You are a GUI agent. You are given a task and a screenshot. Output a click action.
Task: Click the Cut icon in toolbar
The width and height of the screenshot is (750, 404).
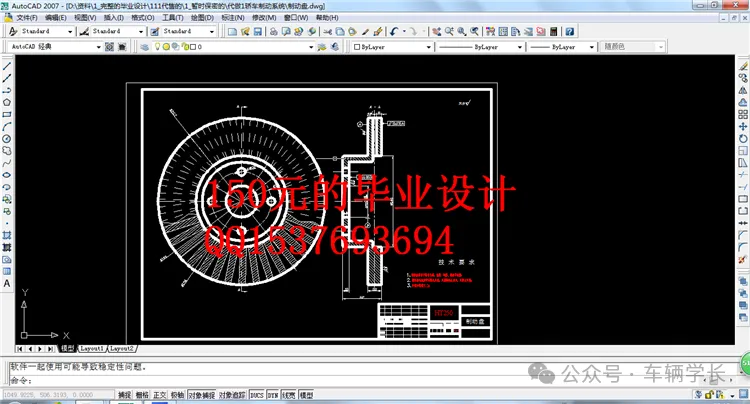(328, 32)
